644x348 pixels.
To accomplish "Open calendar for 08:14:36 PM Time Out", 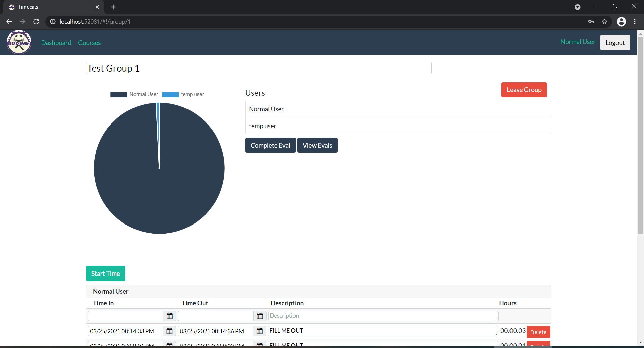I will (x=260, y=331).
